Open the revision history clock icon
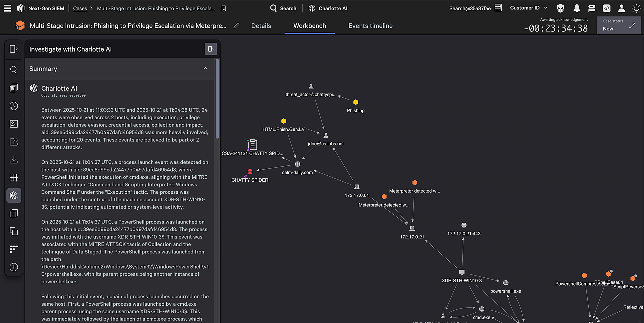Screen dimensions: 644x323 tap(14, 106)
